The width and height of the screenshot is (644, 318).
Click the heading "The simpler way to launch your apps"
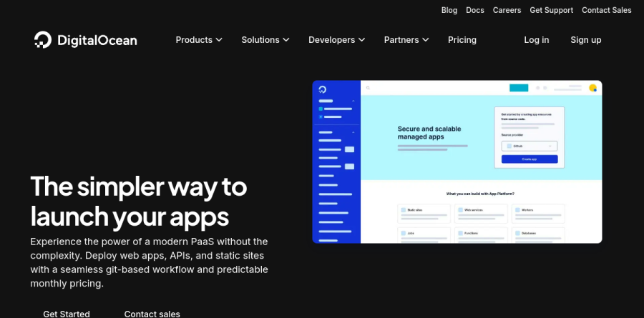click(x=139, y=201)
